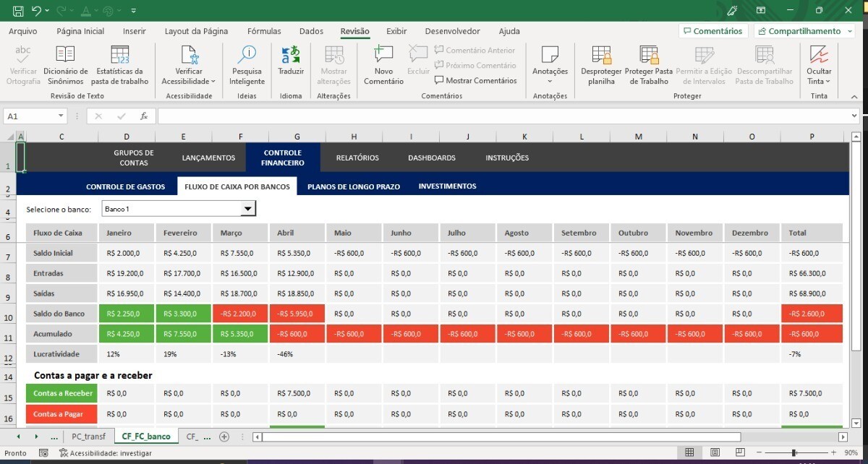Switch to PC_transf sheet tab
868x464 pixels.
tap(88, 437)
